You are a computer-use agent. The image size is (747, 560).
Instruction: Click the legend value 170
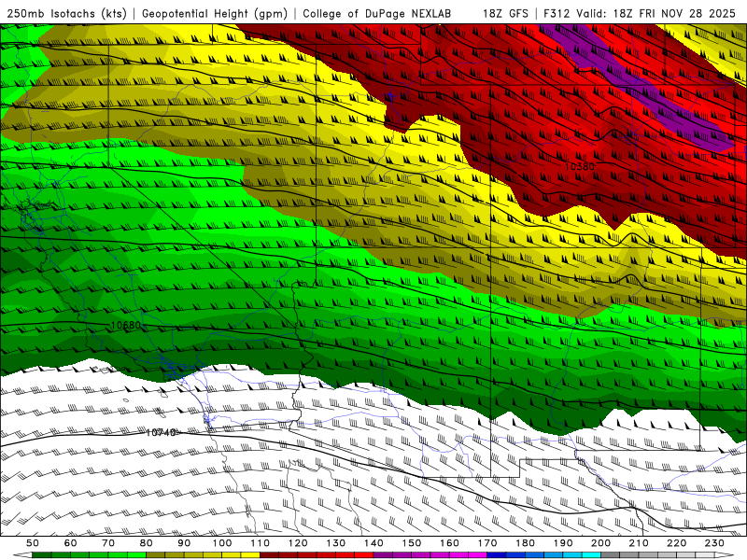[x=487, y=543]
